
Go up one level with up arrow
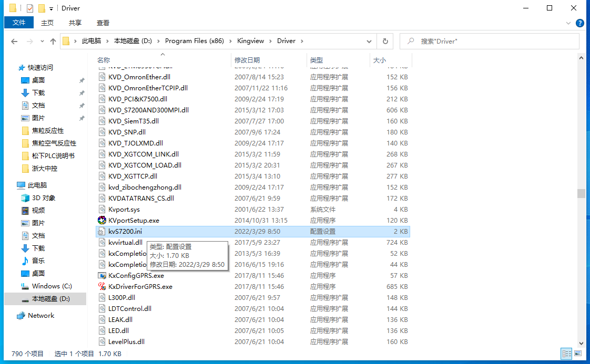pos(53,41)
